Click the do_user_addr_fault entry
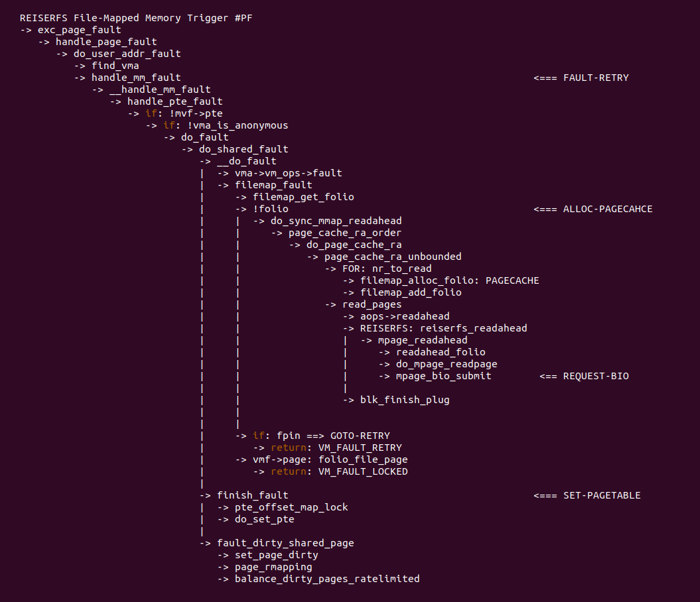The image size is (700, 602). pyautogui.click(x=127, y=54)
